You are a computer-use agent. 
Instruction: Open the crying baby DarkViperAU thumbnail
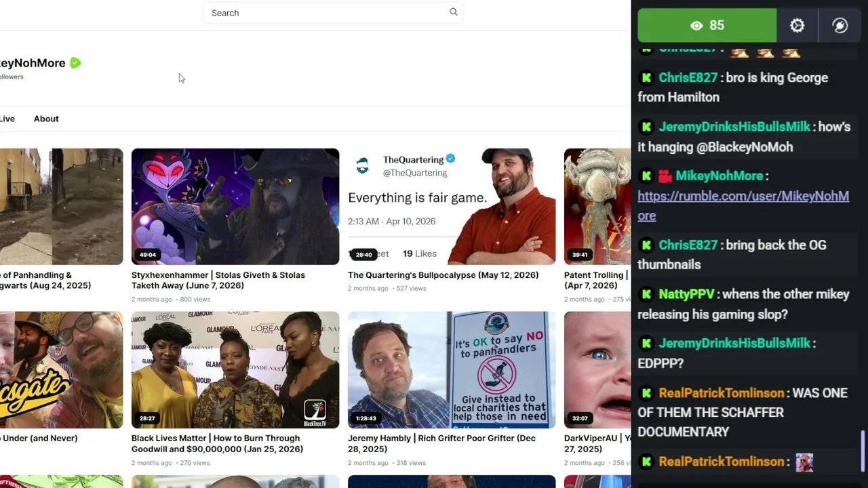pyautogui.click(x=597, y=370)
